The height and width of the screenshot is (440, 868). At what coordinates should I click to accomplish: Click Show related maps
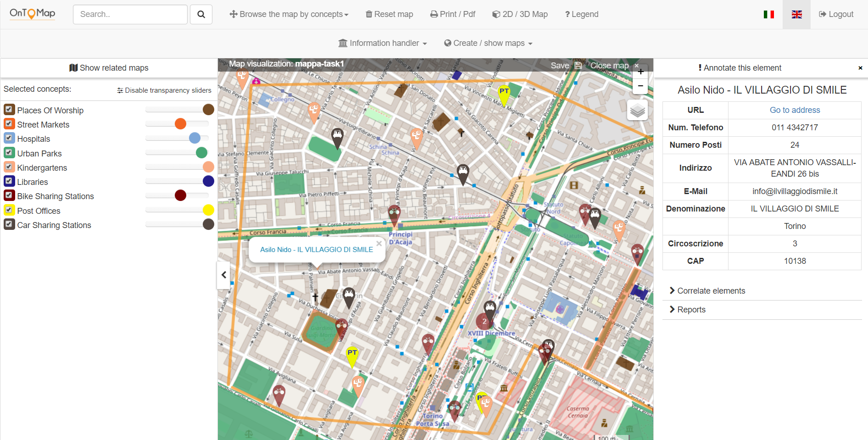click(109, 68)
